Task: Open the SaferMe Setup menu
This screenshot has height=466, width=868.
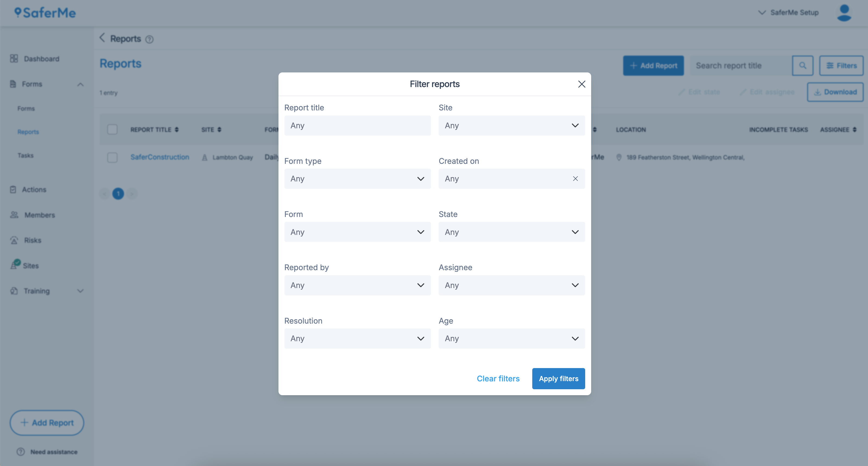Action: pyautogui.click(x=788, y=12)
